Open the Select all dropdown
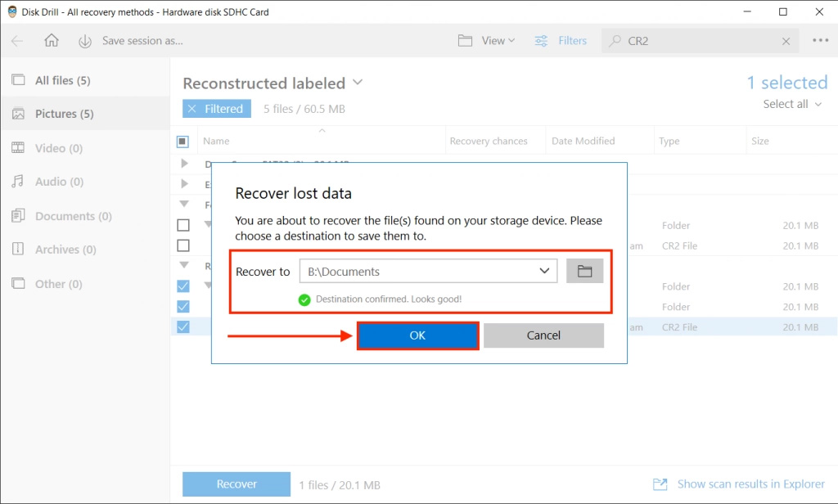The width and height of the screenshot is (838, 504). click(792, 104)
